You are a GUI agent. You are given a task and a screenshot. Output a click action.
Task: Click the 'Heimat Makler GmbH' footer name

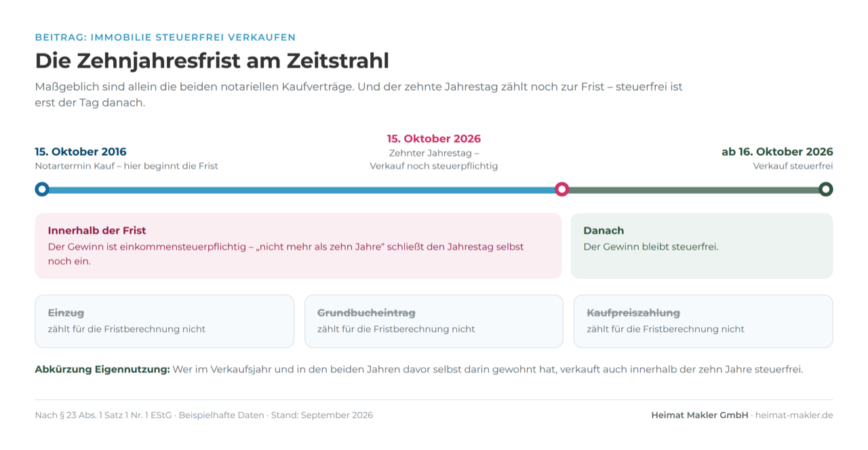coord(700,415)
